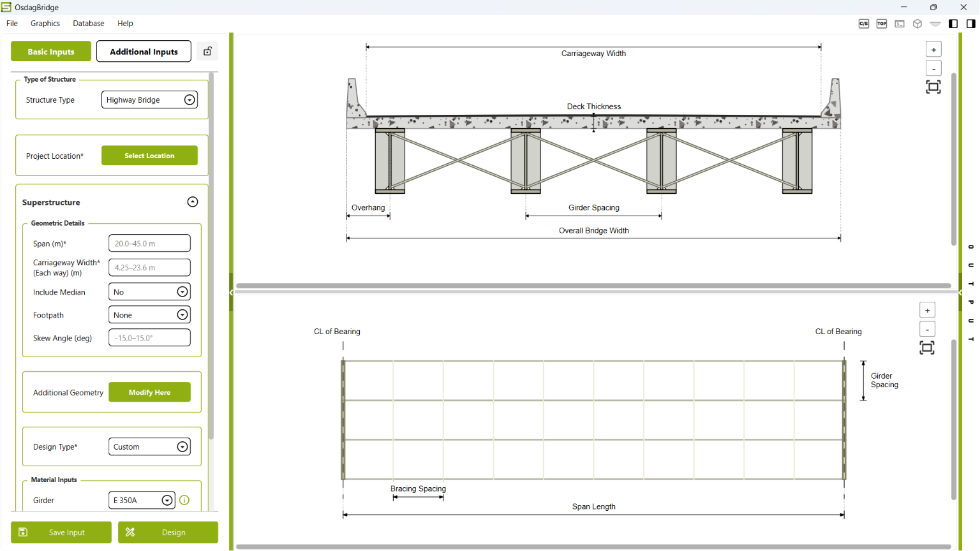Open the Girder material dropdown
The height and width of the screenshot is (551, 980).
(142, 500)
